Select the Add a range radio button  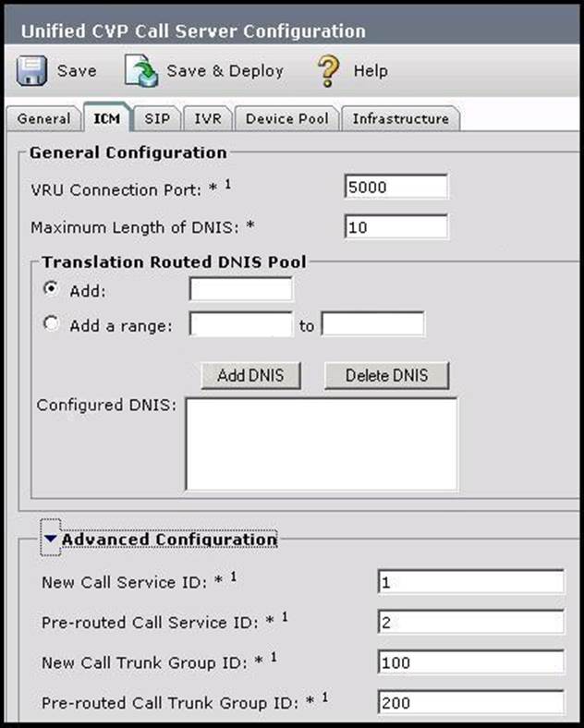click(52, 325)
